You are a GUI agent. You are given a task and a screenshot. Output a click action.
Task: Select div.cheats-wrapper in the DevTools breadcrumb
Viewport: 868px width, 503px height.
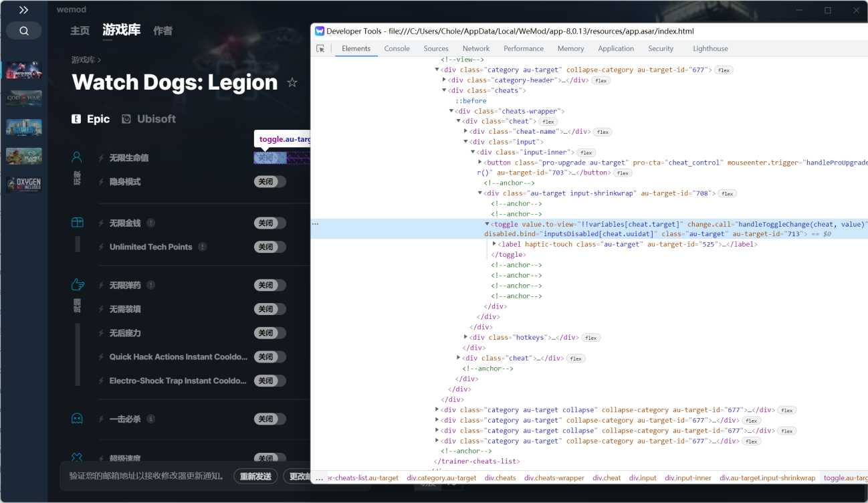point(554,478)
